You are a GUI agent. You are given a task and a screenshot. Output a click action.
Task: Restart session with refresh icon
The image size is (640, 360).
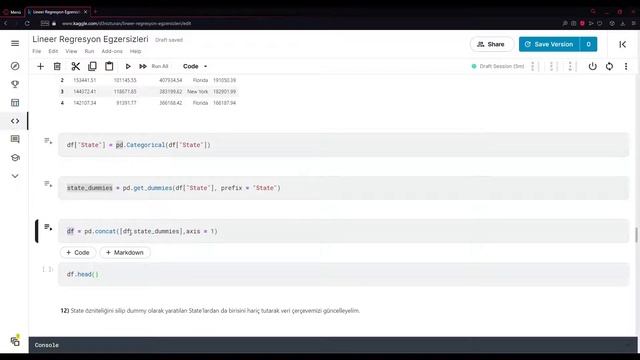click(x=609, y=66)
